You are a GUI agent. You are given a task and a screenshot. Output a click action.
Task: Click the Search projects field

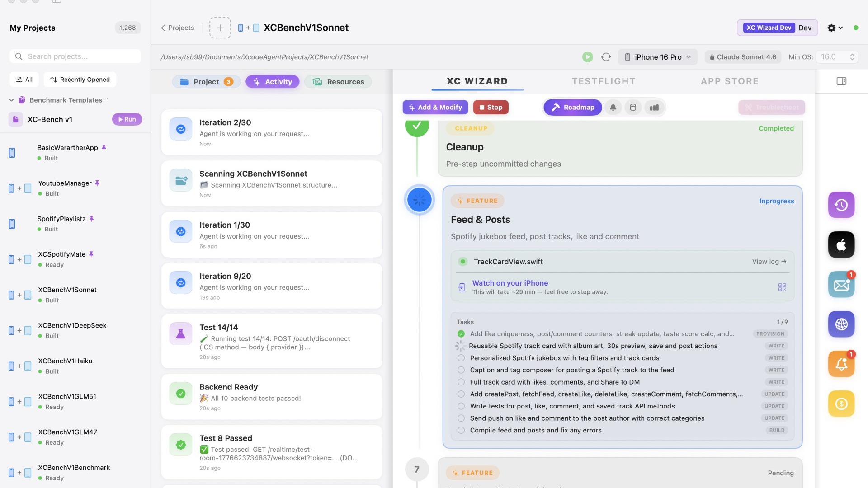75,56
